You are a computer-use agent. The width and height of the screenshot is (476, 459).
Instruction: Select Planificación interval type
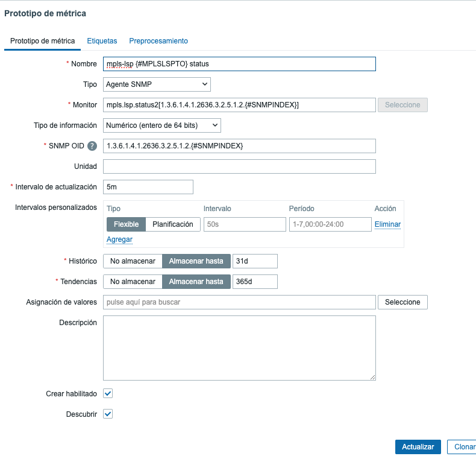(x=172, y=224)
